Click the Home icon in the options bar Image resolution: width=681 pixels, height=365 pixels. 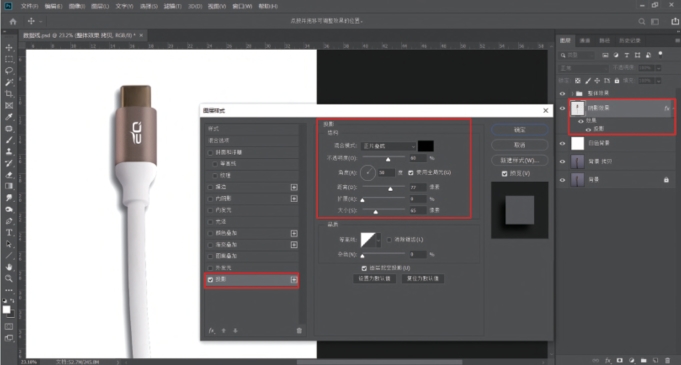[13, 21]
